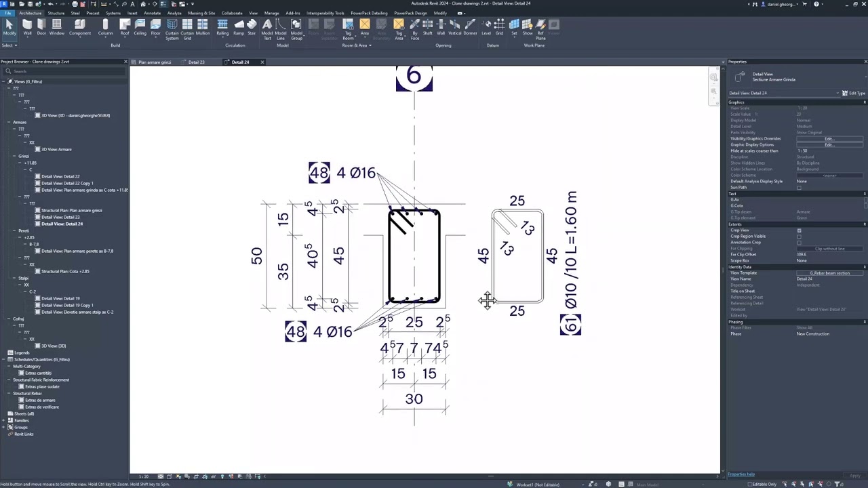868x488 pixels.
Task: Select the Stair tool
Action: pyautogui.click(x=252, y=27)
